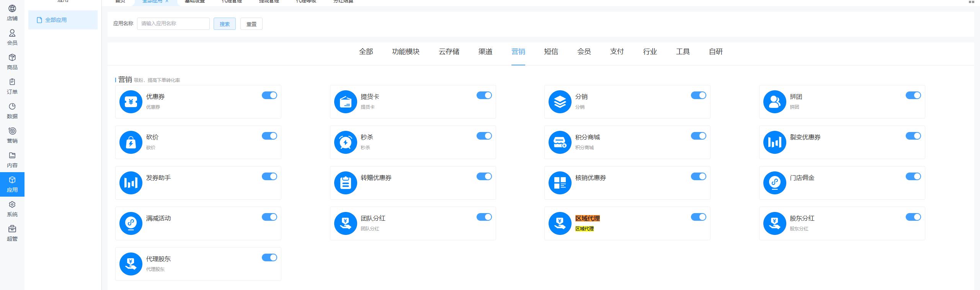The height and width of the screenshot is (290, 980).
Task: Toggle the 发券助手 switch
Action: pos(269,176)
